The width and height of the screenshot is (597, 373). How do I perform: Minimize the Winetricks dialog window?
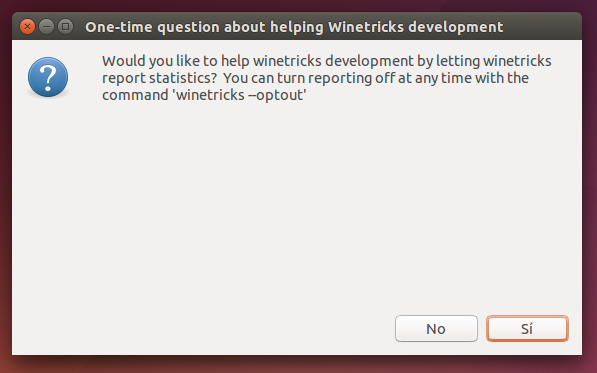[x=46, y=27]
